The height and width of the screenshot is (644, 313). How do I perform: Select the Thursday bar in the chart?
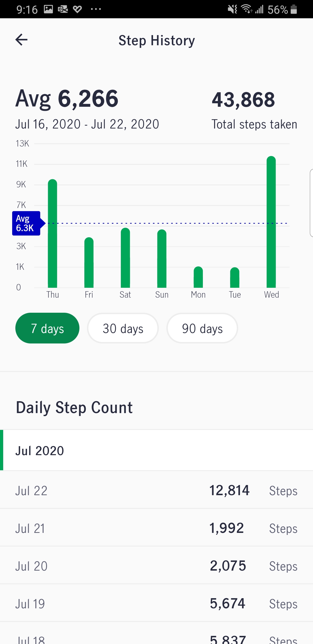point(52,234)
